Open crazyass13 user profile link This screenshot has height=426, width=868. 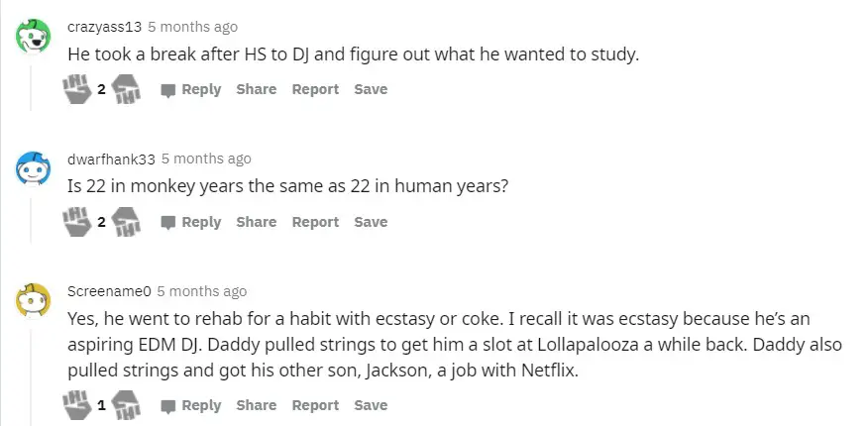pos(104,27)
